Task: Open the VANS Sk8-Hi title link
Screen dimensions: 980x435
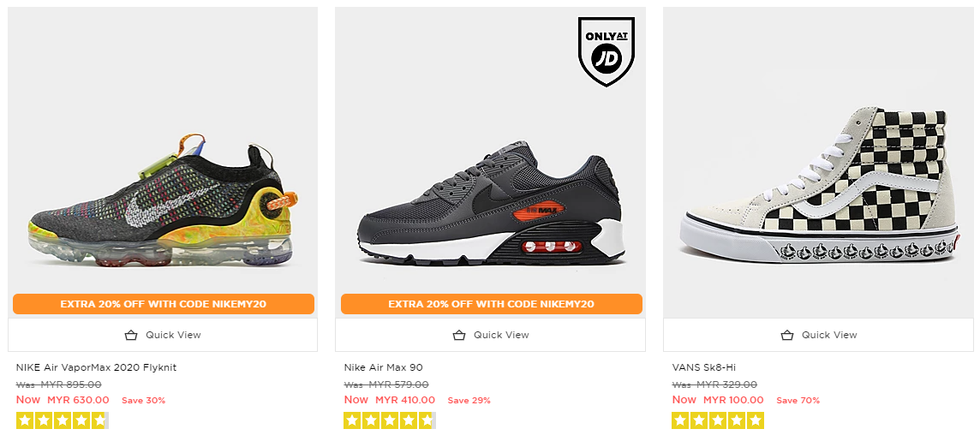Action: point(703,367)
